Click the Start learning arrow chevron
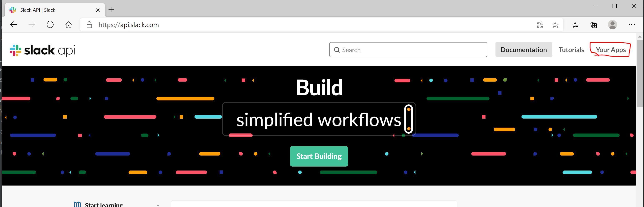Image resolution: width=644 pixels, height=207 pixels. (158, 205)
